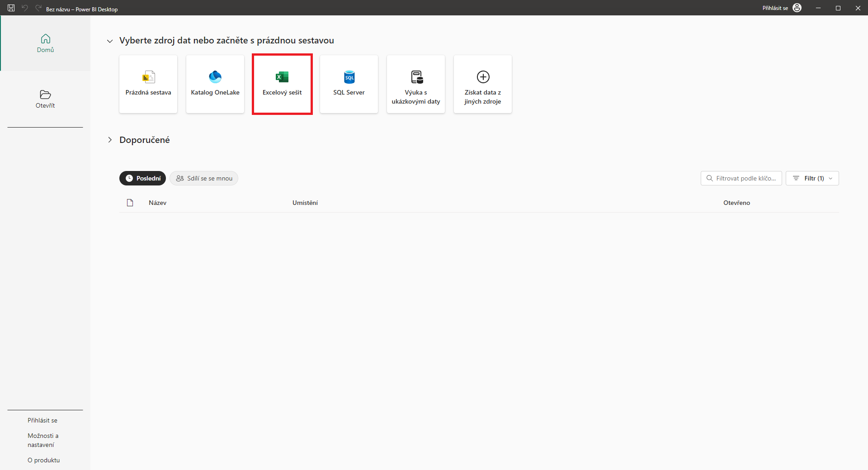Image resolution: width=868 pixels, height=470 pixels.
Task: Choose Katalog OneLake as data source
Action: tap(215, 84)
